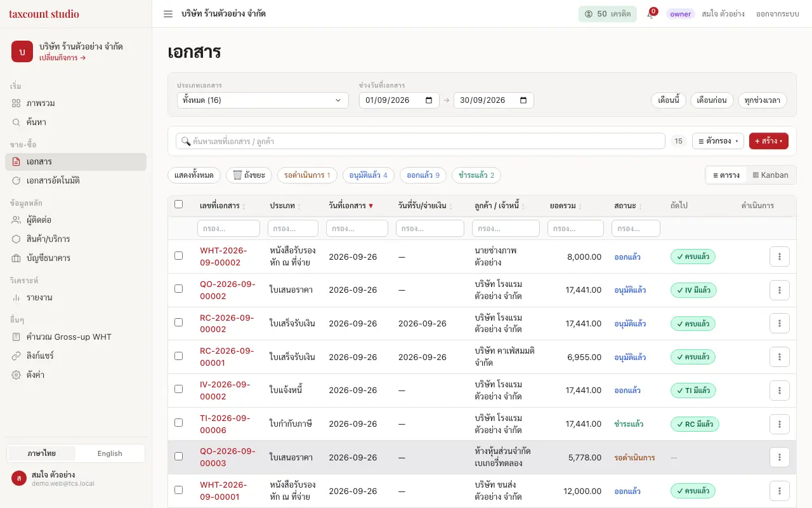Select checkbox for QO-2026-09-00003 row
Image resolution: width=812 pixels, height=508 pixels.
coord(178,456)
